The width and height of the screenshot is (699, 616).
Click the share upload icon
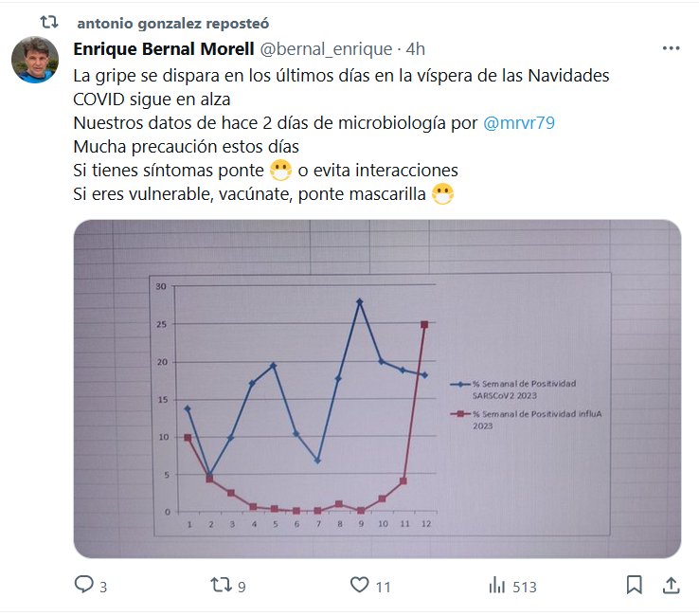click(670, 586)
